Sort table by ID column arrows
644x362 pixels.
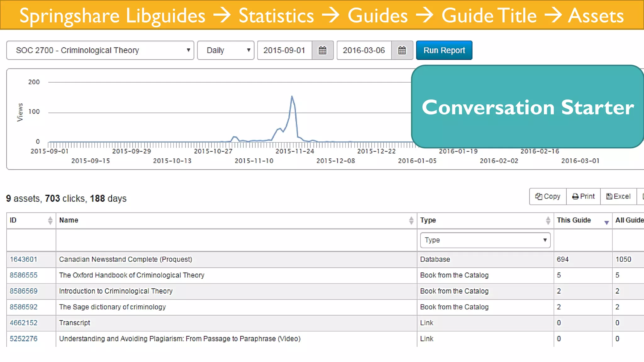pos(50,221)
